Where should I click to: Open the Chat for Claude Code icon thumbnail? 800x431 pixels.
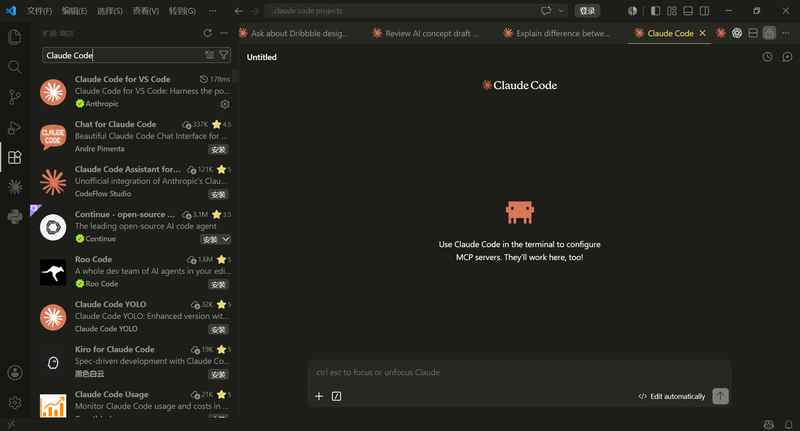point(53,137)
